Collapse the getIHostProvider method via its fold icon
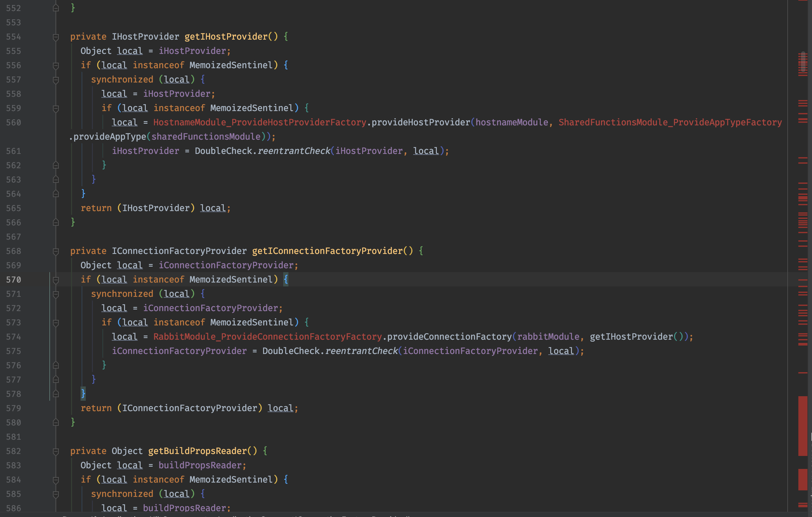The image size is (812, 517). 56,37
